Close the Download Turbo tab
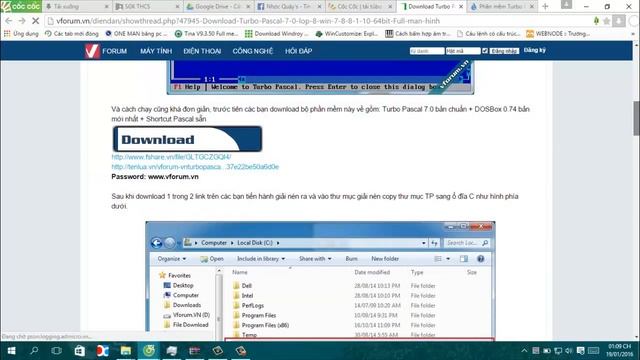This screenshot has width=640, height=360. click(x=461, y=7)
